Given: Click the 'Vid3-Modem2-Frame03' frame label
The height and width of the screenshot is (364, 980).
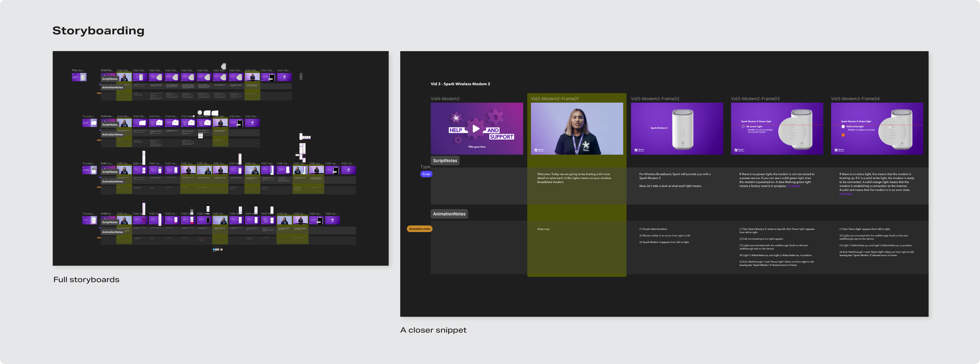Looking at the screenshot, I should pyautogui.click(x=755, y=99).
